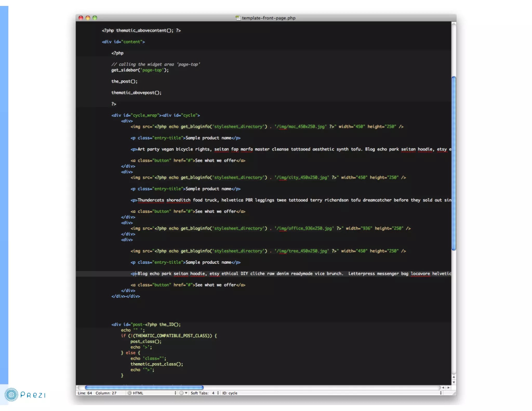Click the vertical scrollbar down arrow
The image size is (532, 411).
coord(454,382)
